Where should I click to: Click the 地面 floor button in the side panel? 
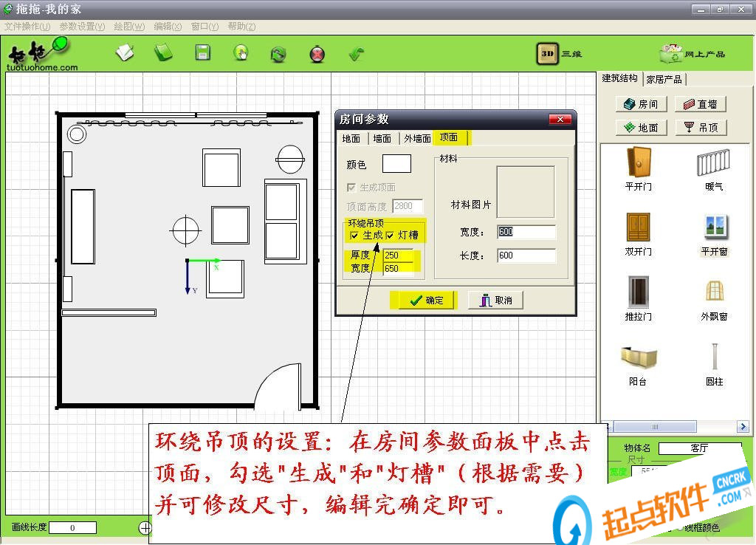642,128
